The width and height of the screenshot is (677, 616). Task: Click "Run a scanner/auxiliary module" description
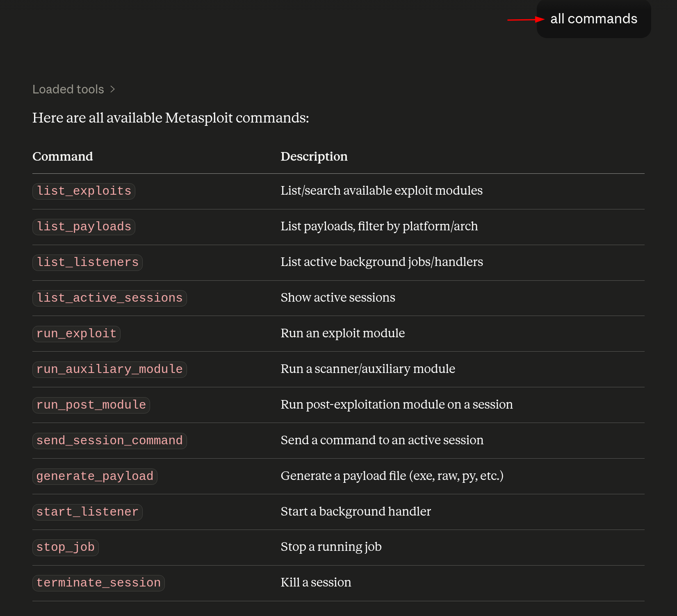tap(368, 369)
